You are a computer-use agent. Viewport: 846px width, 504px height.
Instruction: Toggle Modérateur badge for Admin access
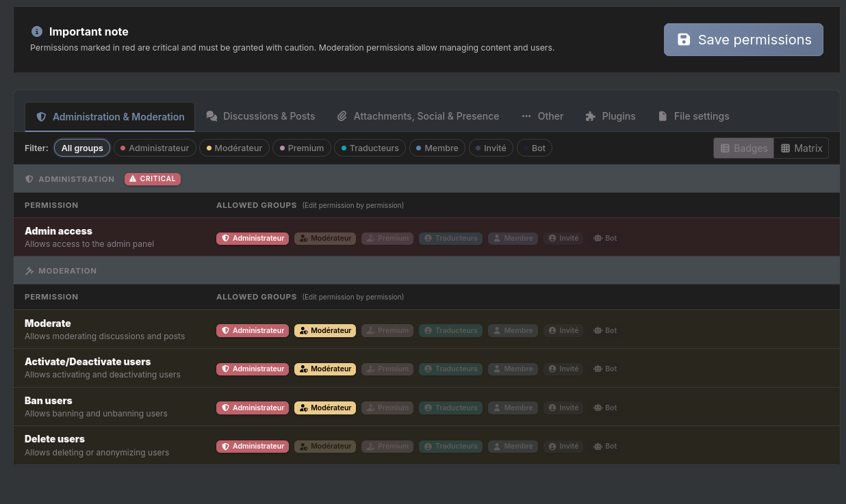coord(325,239)
